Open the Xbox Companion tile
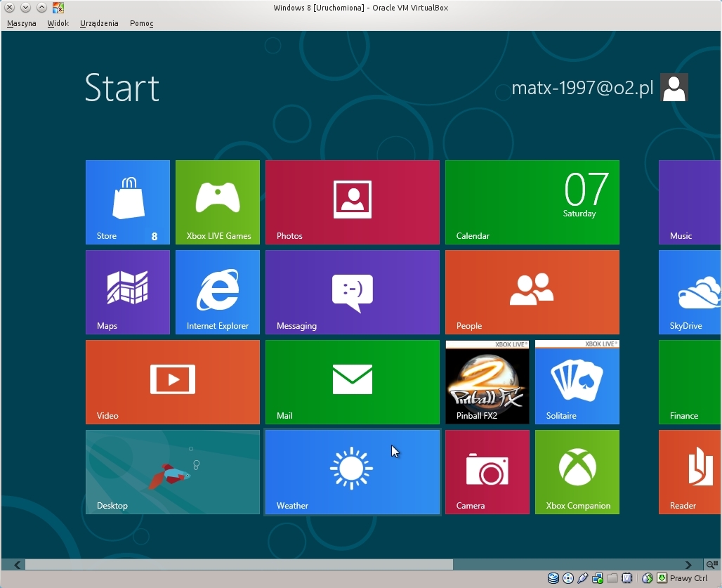Viewport: 722px width, 588px height. [x=577, y=472]
